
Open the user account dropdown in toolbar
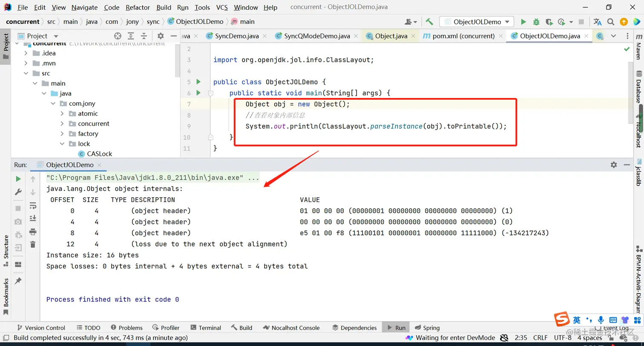[411, 22]
